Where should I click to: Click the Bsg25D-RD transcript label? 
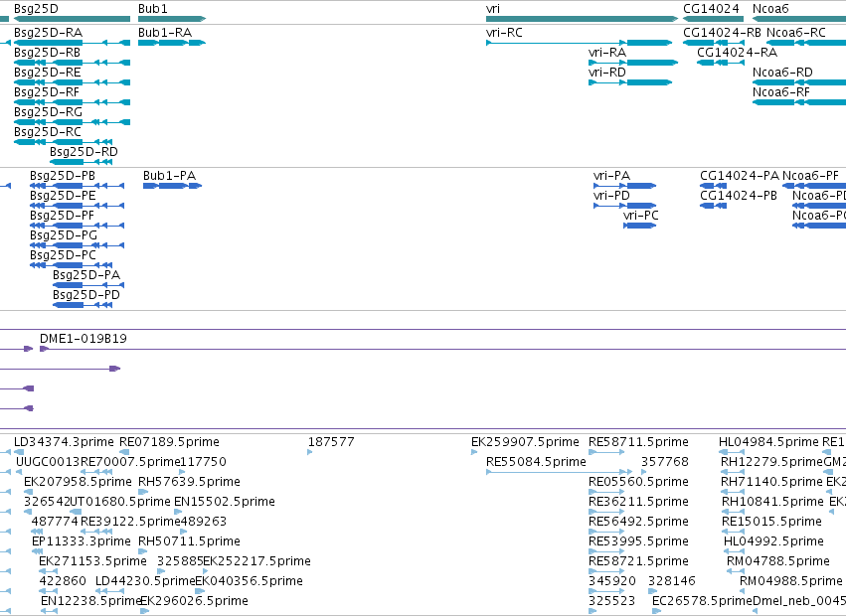[x=84, y=152]
